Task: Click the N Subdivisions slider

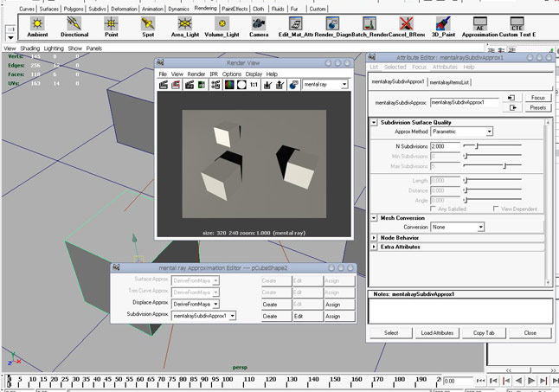Action: 492,145
